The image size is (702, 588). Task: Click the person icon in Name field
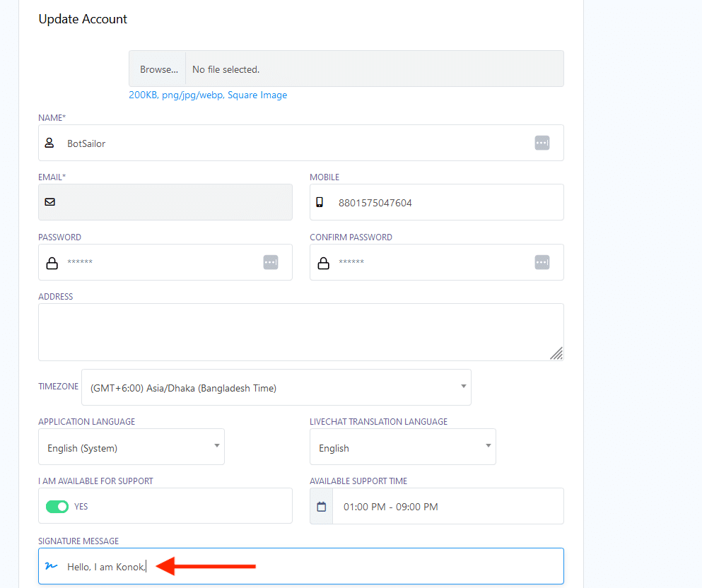point(49,143)
